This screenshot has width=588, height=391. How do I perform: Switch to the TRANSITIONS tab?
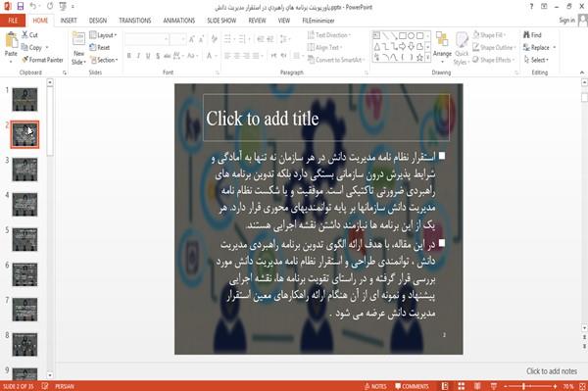[x=135, y=21]
